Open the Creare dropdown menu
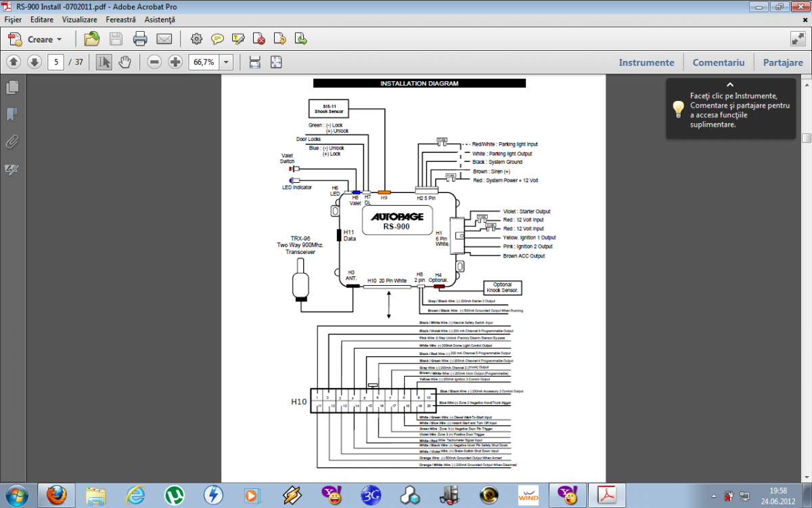812x508 pixels. point(35,39)
